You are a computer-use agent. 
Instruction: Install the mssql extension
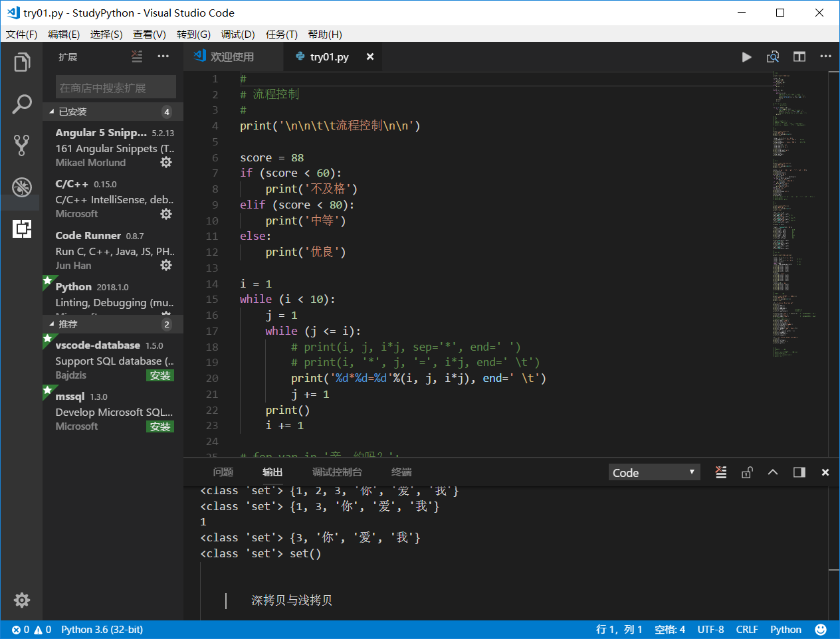point(160,427)
